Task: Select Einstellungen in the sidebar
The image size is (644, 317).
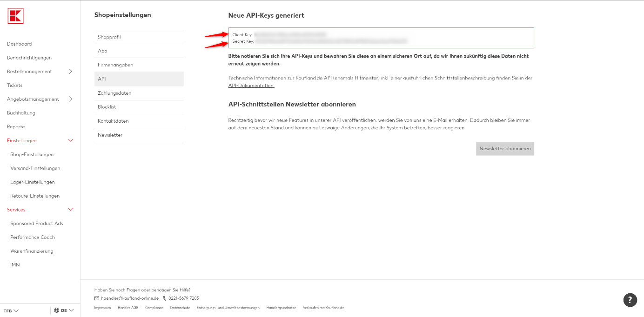Action: (x=22, y=140)
